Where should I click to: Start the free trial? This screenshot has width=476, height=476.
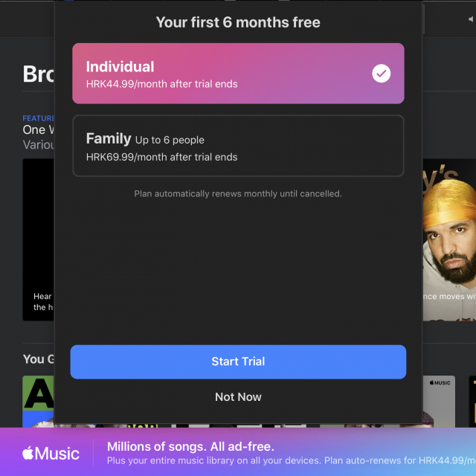click(238, 361)
